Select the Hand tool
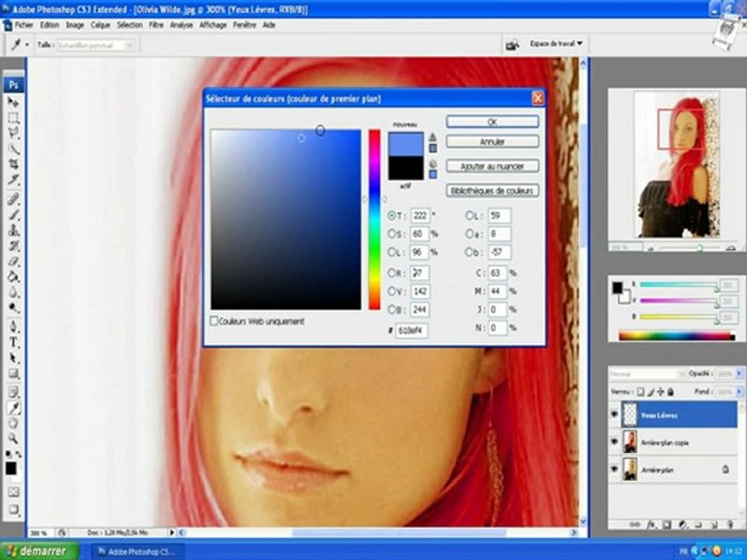This screenshot has width=747, height=560. pyautogui.click(x=13, y=424)
